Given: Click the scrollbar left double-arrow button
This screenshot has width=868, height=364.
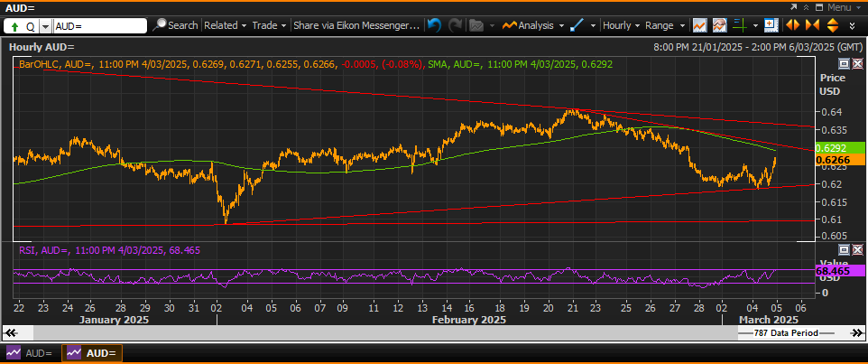Looking at the screenshot, I should [12, 333].
